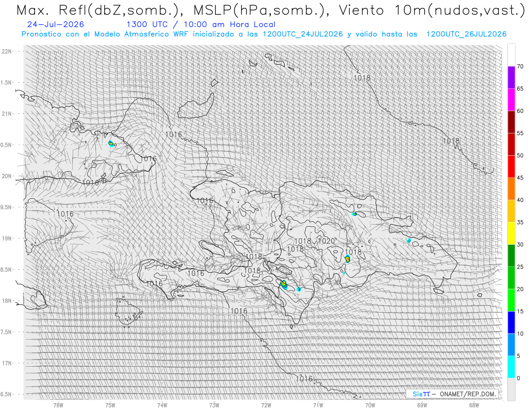
Task: Click the colorbar tick label "15"
Action: click(520, 311)
